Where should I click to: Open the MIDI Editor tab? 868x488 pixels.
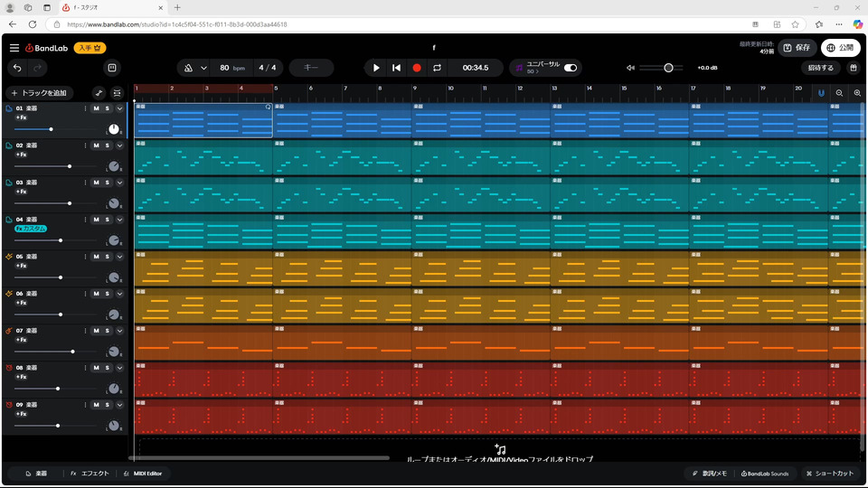[x=143, y=474]
